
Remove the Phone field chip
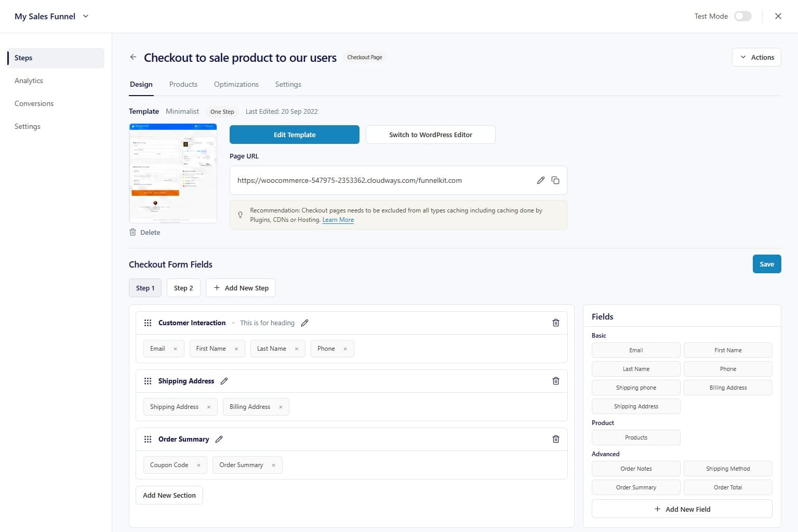tap(345, 349)
